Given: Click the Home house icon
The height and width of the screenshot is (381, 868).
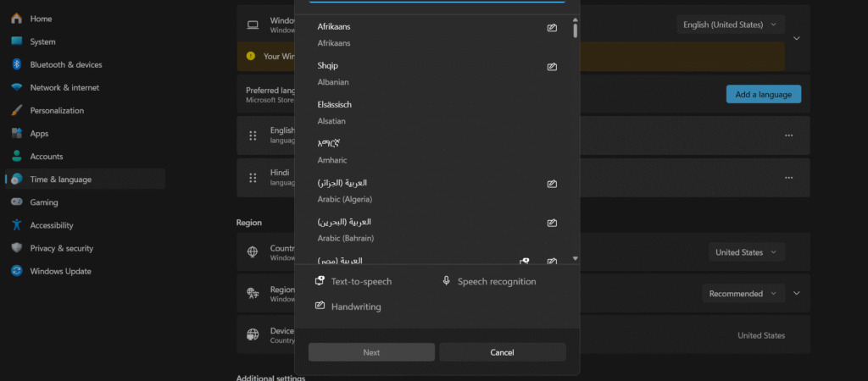Looking at the screenshot, I should (x=17, y=19).
